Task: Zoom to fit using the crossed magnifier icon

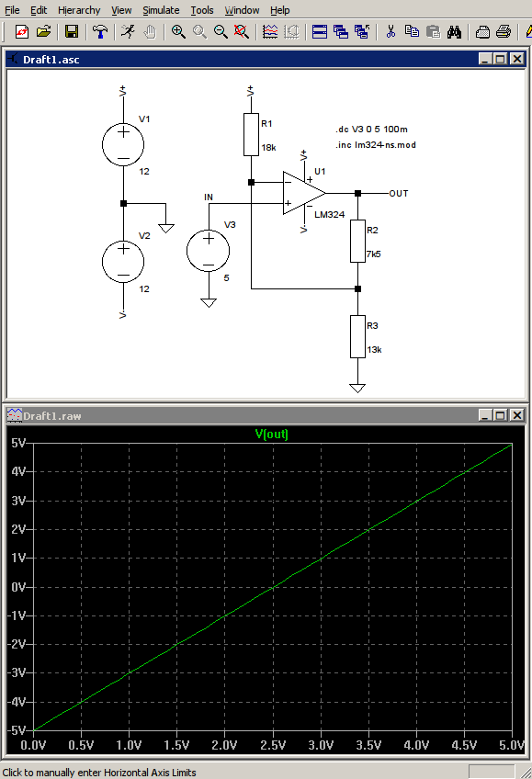Action: coord(242,32)
